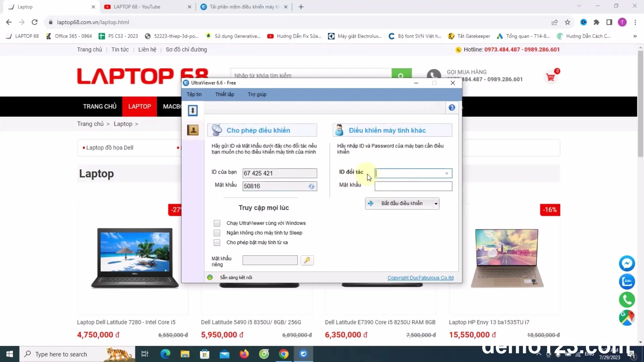The image size is (644, 362).
Task: Open the PS CS3 - 2023 bookmark
Action: tap(118, 36)
